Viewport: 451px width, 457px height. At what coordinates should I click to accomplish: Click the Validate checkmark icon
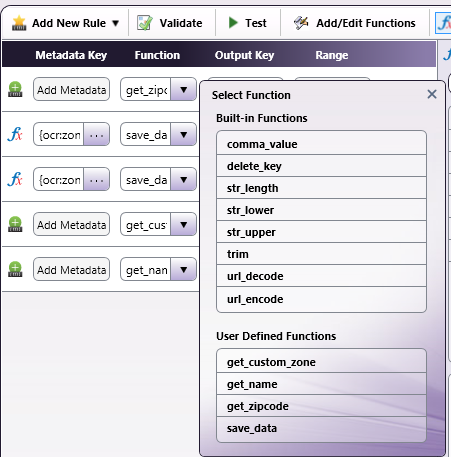[x=145, y=23]
